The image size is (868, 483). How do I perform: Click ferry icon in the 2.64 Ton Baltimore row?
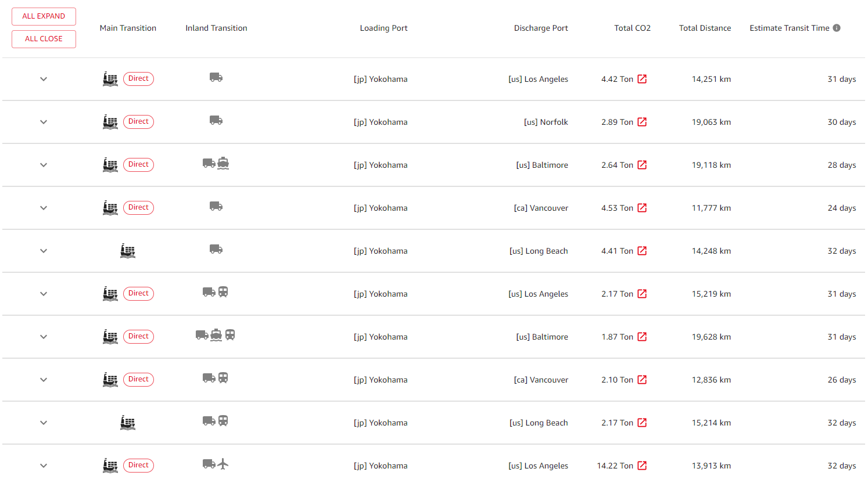tap(223, 163)
